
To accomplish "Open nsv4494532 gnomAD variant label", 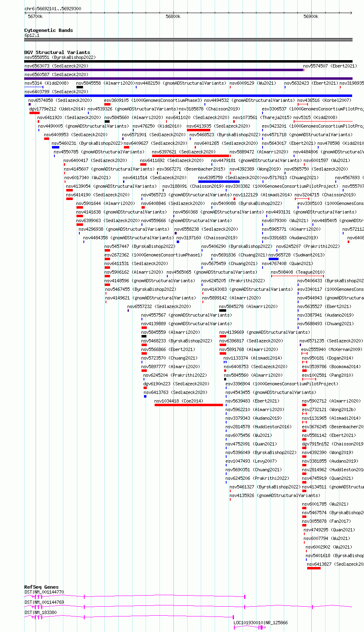I will [x=249, y=100].
